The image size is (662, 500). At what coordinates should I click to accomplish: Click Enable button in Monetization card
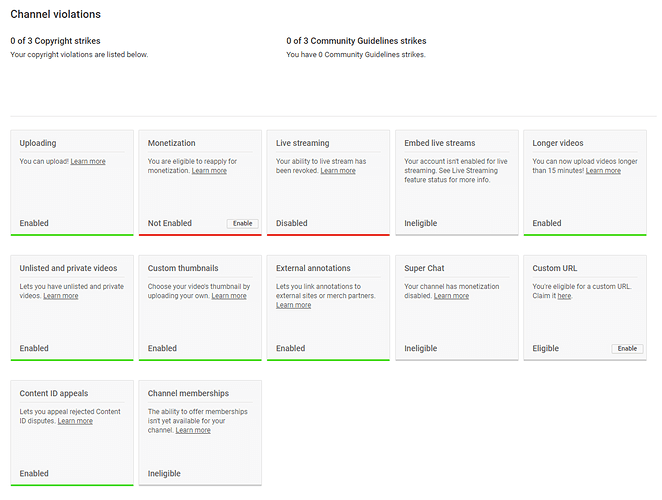242,223
